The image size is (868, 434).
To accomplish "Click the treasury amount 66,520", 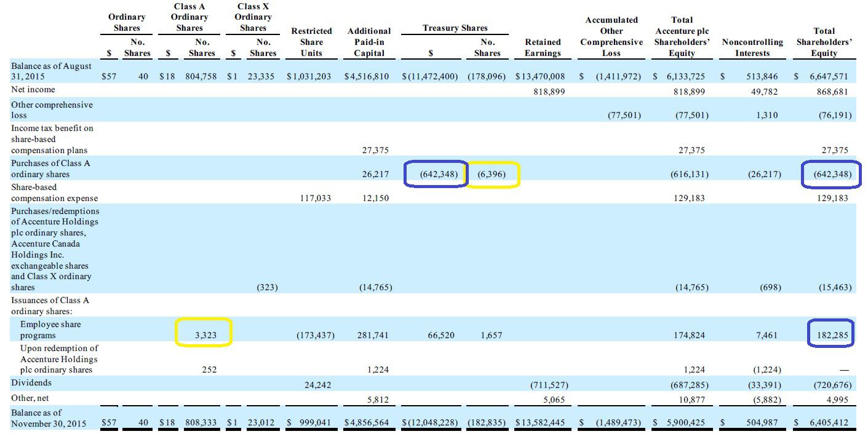I will click(x=441, y=335).
